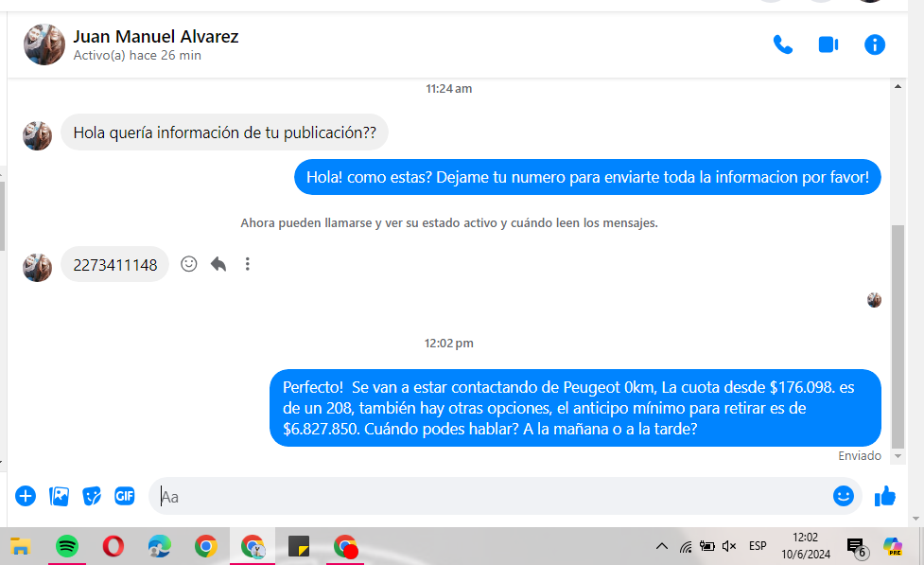Click the chat vertical scrollbar
The height and width of the screenshot is (565, 924).
(898, 331)
